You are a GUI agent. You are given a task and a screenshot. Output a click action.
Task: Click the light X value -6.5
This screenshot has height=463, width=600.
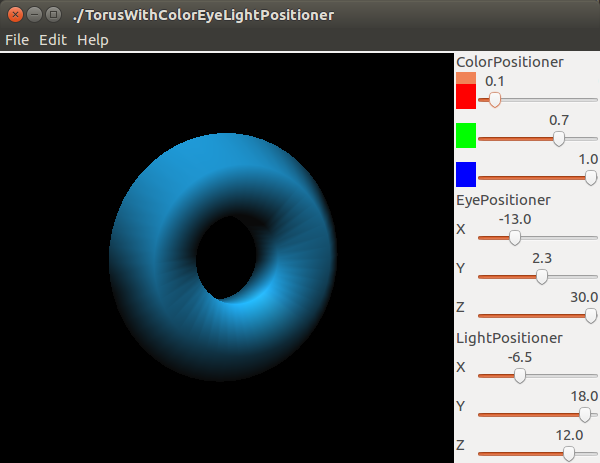(x=520, y=357)
